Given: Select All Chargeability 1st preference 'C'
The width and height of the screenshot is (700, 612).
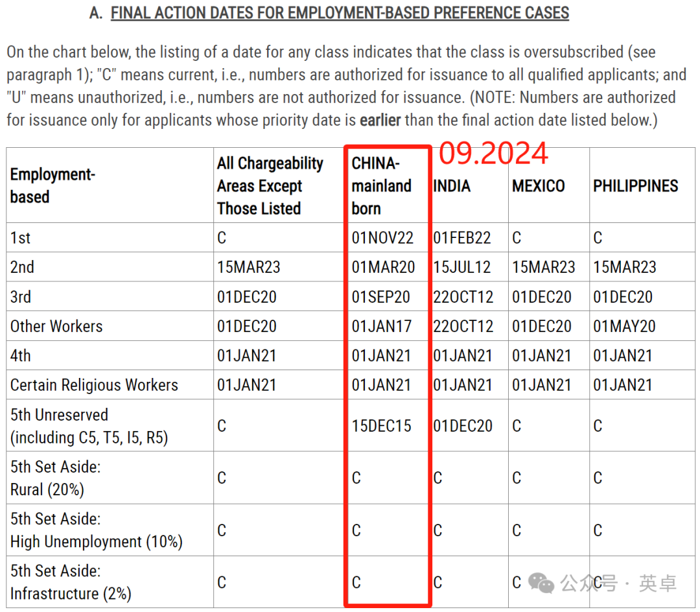Looking at the screenshot, I should pos(222,237).
